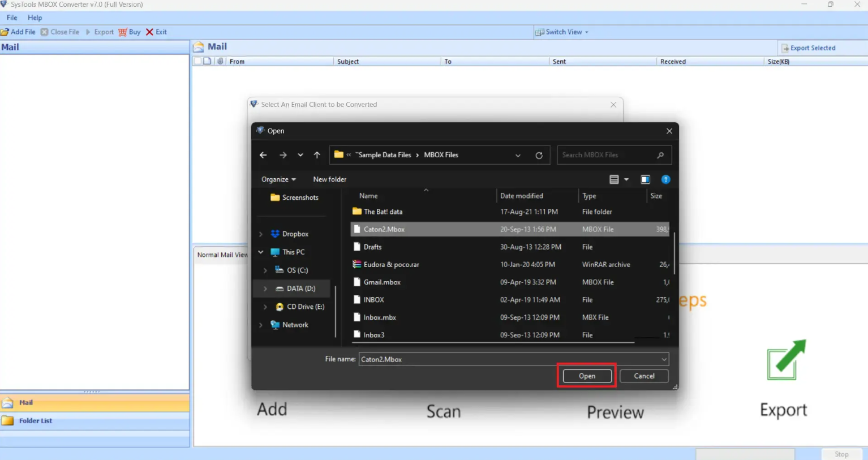The image size is (868, 460).
Task: Expand the Organize menu
Action: (278, 179)
